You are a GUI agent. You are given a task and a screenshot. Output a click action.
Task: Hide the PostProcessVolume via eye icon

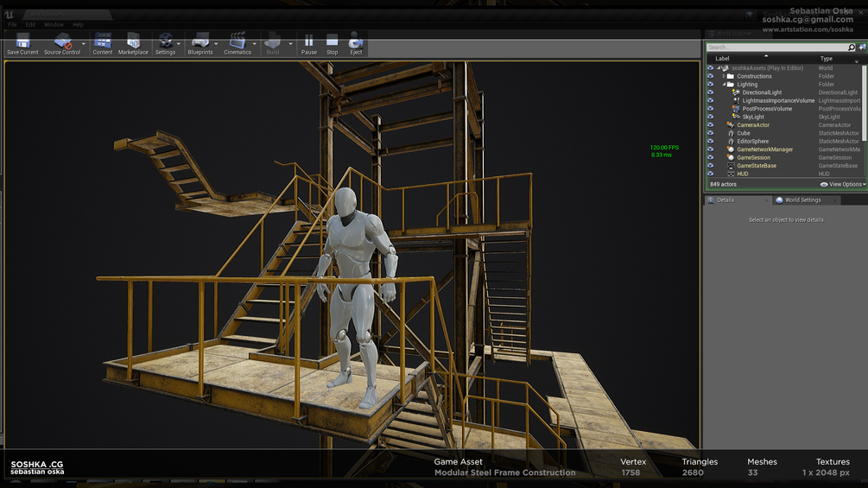click(x=710, y=109)
